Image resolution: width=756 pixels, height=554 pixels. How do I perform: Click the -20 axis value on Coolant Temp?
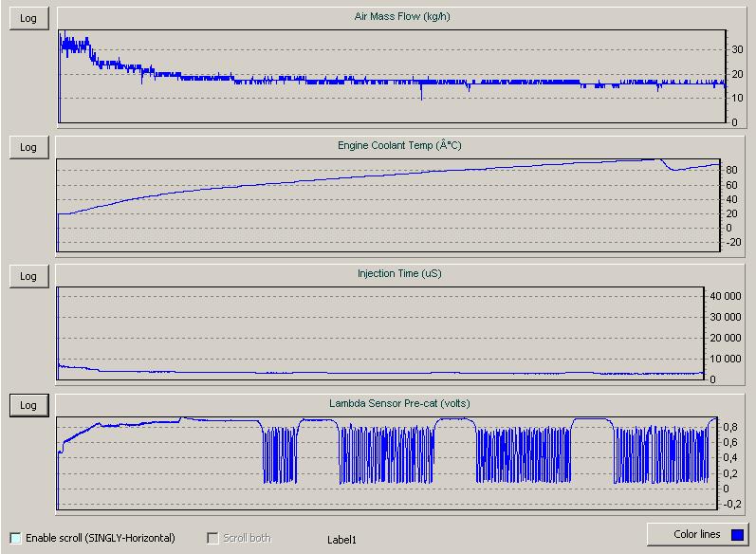click(x=733, y=242)
